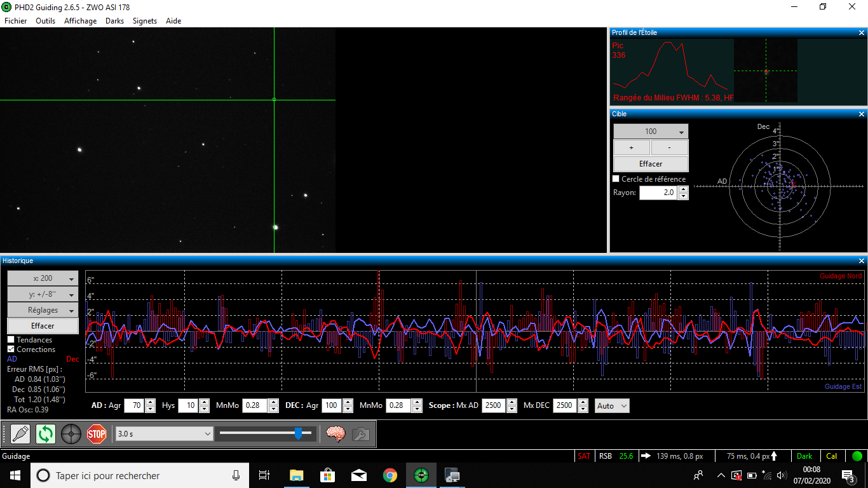Click the plus zoom button in Cible
Screen dimensions: 868x488
pyautogui.click(x=631, y=147)
